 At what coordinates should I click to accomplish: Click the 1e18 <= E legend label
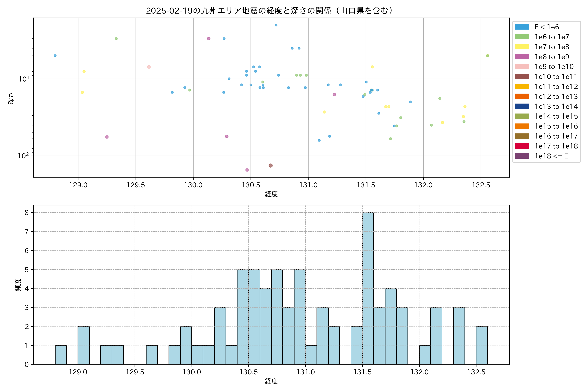click(551, 156)
